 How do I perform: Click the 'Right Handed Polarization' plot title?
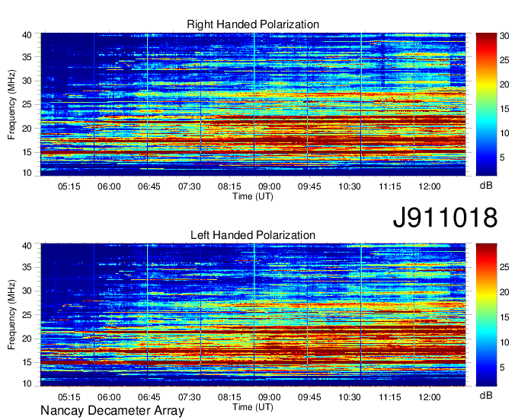point(253,24)
